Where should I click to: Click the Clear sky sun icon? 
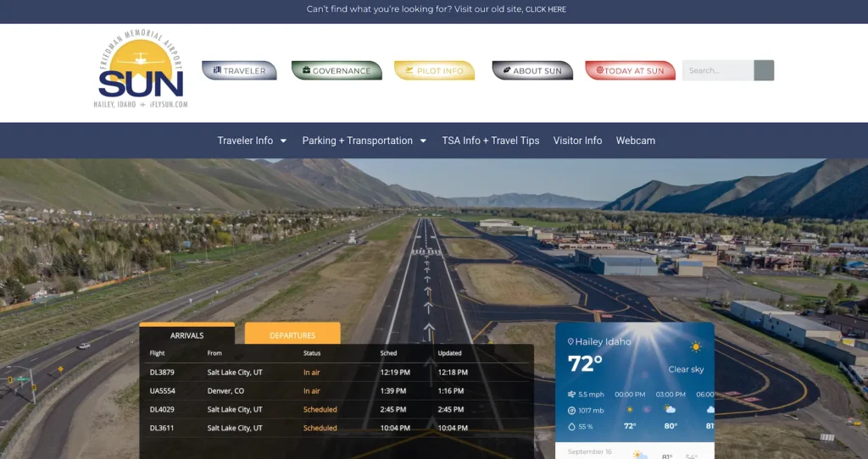click(696, 347)
